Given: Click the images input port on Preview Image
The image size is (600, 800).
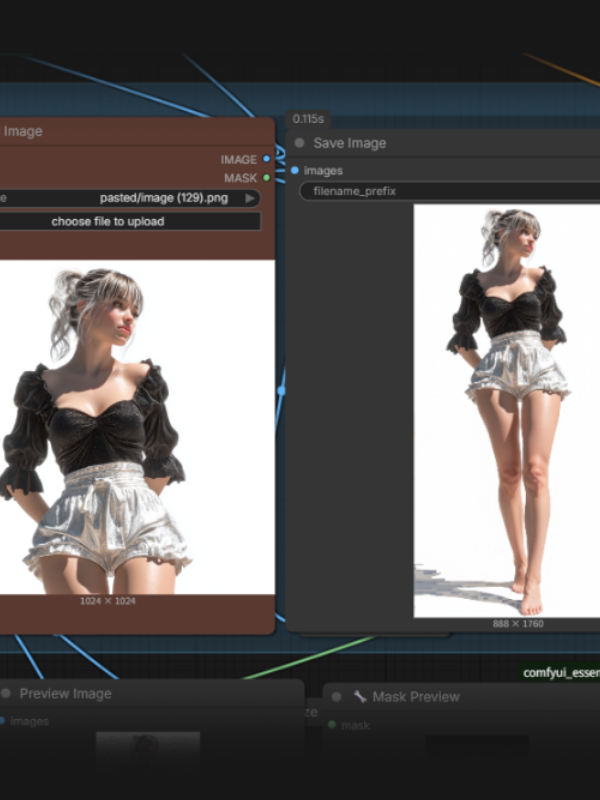Looking at the screenshot, I should click(2, 721).
